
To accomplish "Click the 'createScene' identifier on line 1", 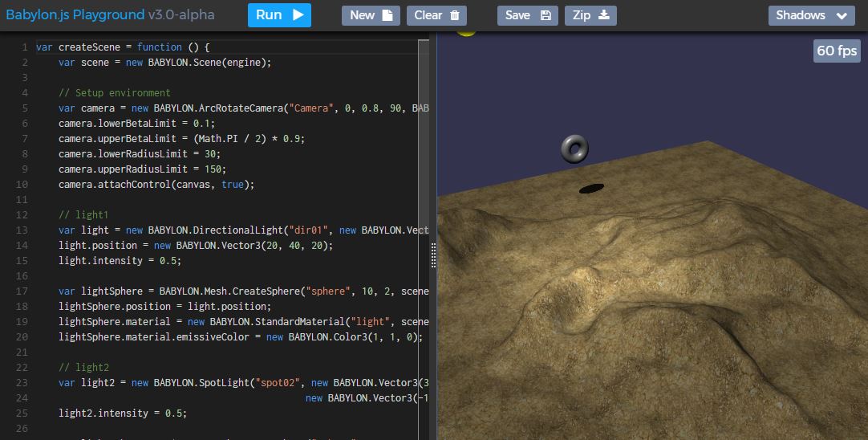I will tap(89, 47).
